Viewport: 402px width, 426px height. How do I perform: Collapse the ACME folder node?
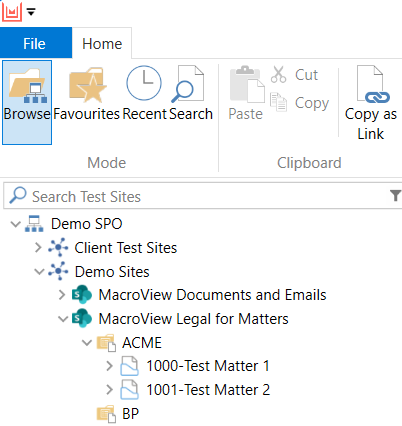pos(87,343)
